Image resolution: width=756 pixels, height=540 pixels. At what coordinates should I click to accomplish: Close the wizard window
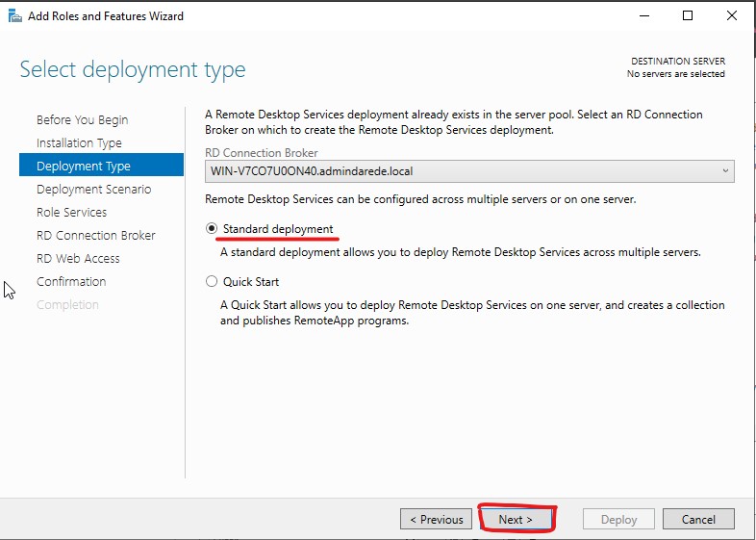[x=732, y=16]
